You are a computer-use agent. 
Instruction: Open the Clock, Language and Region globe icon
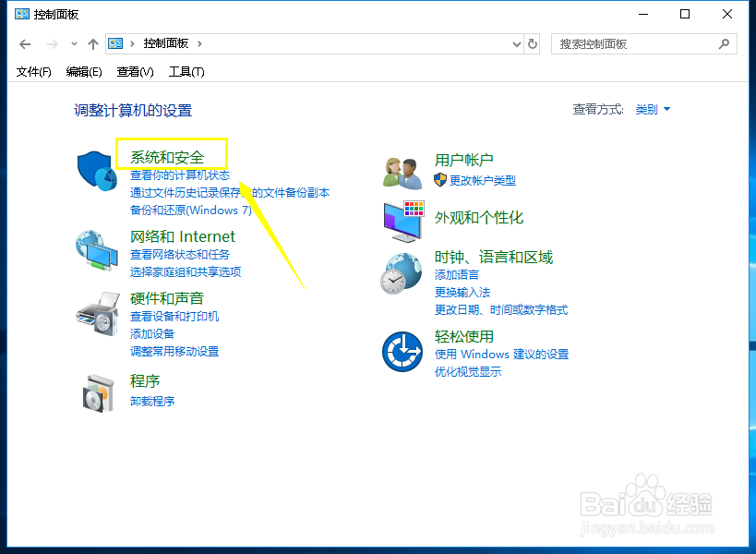402,273
